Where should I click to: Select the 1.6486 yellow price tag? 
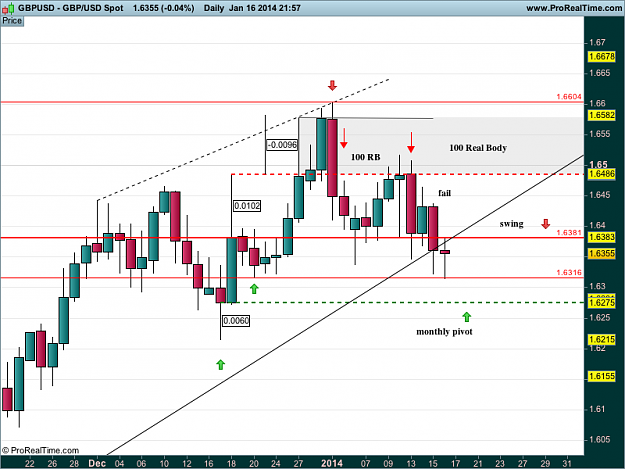602,174
